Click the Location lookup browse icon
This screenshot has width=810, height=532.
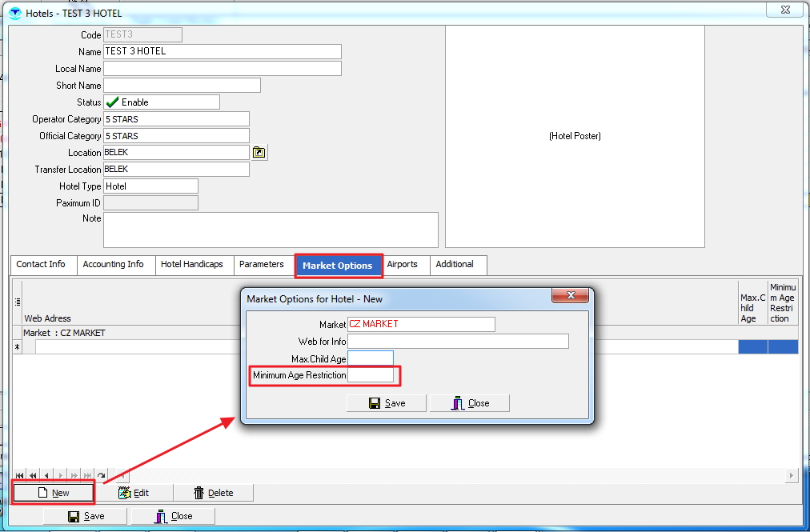[x=259, y=153]
